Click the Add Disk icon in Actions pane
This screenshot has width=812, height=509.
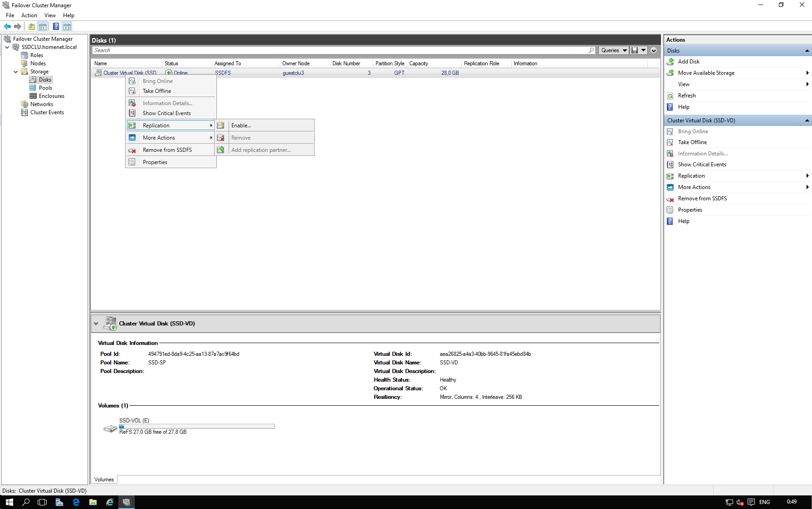tap(670, 62)
